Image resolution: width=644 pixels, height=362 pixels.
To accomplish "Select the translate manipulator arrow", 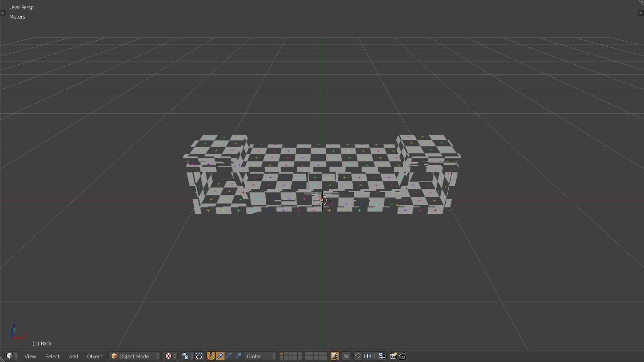I will click(x=220, y=356).
